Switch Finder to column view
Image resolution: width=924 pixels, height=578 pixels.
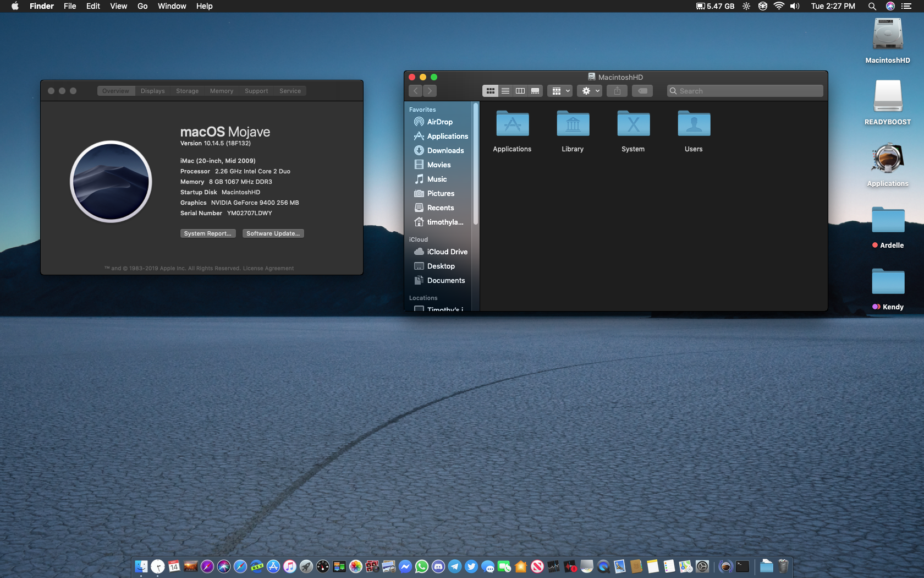520,91
